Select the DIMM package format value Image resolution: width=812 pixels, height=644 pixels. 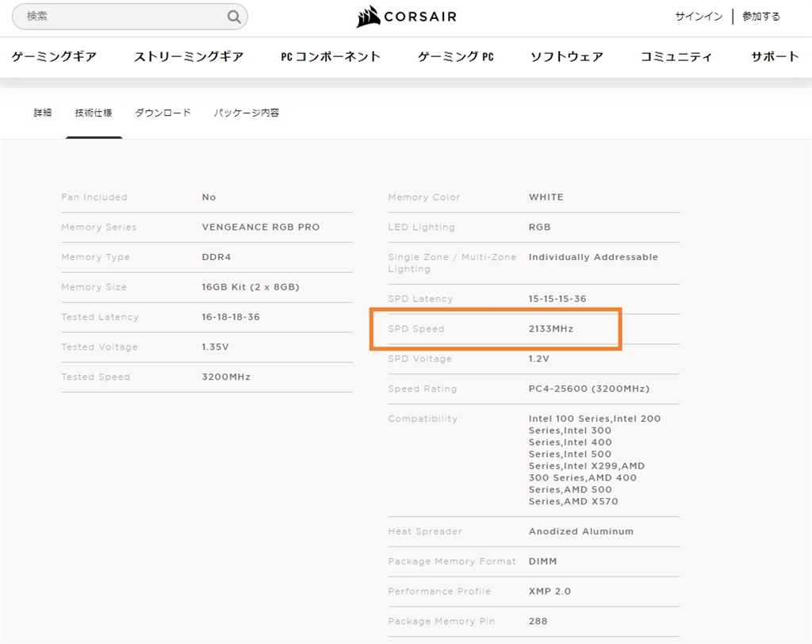(x=542, y=562)
